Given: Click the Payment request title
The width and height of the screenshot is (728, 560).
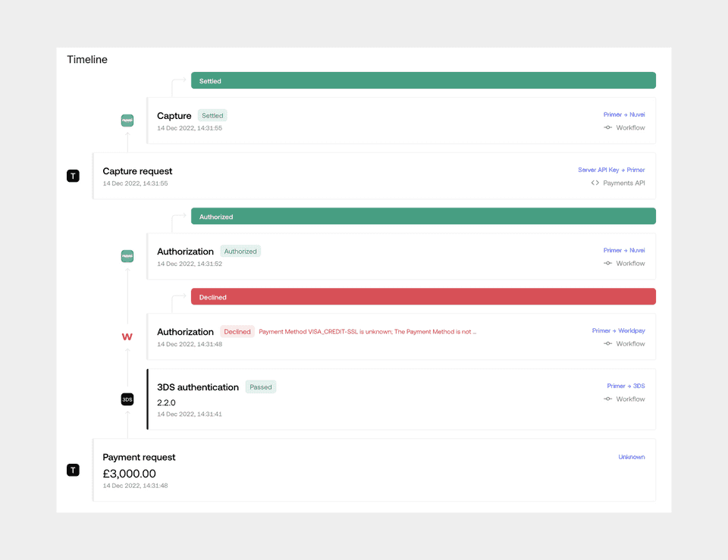Looking at the screenshot, I should pos(139,458).
